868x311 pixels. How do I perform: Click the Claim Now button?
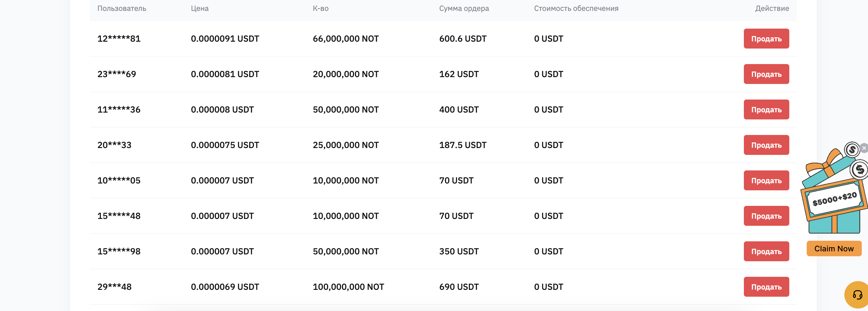point(834,249)
